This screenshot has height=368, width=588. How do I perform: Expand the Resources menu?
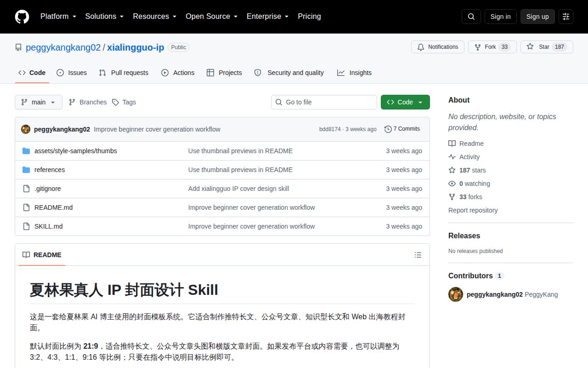[x=155, y=17]
